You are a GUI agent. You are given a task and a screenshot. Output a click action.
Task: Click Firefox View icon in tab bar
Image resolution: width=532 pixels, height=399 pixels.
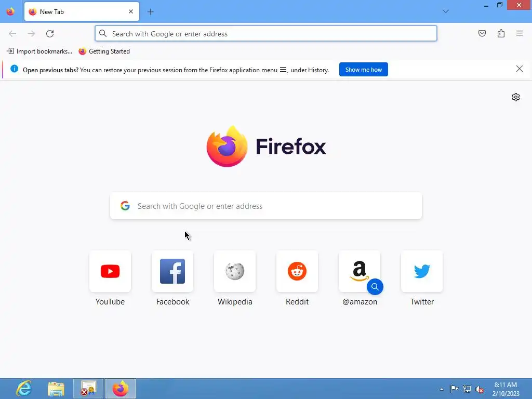point(10,11)
